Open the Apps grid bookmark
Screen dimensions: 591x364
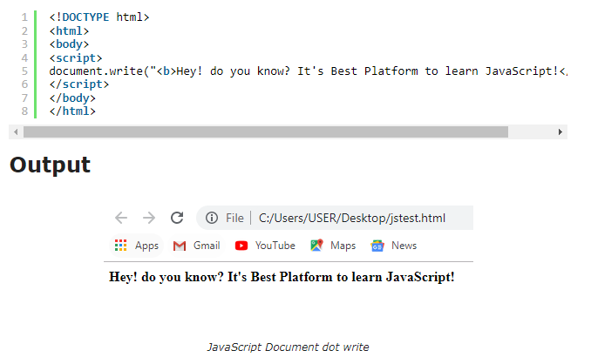137,246
